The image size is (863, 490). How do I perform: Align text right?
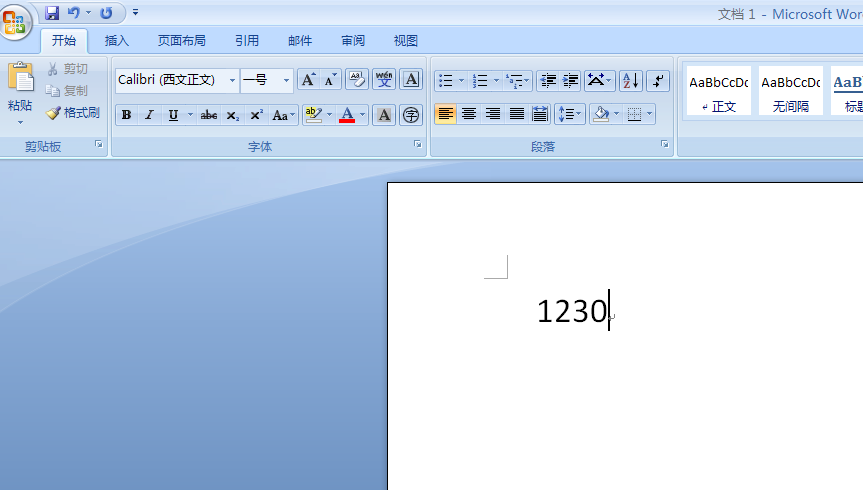pos(493,114)
